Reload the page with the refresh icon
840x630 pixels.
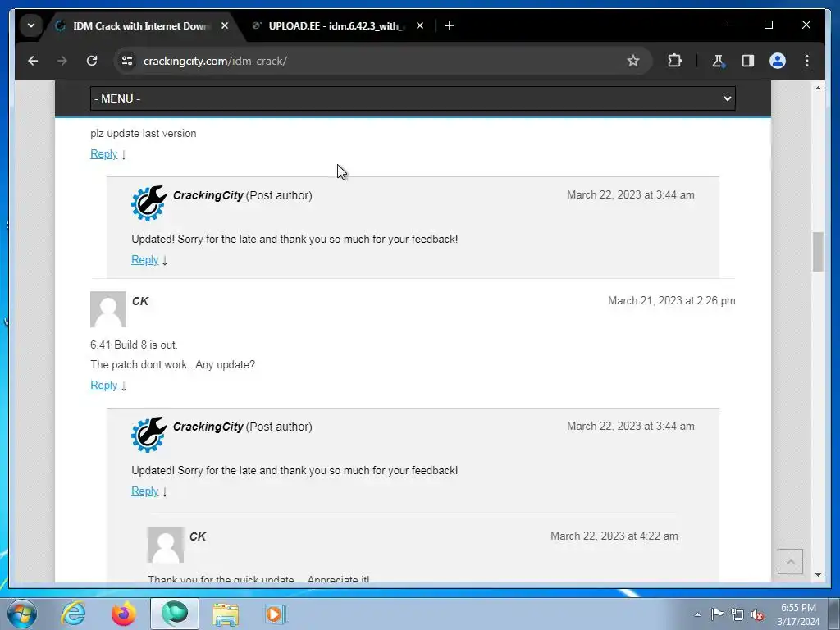[92, 61]
